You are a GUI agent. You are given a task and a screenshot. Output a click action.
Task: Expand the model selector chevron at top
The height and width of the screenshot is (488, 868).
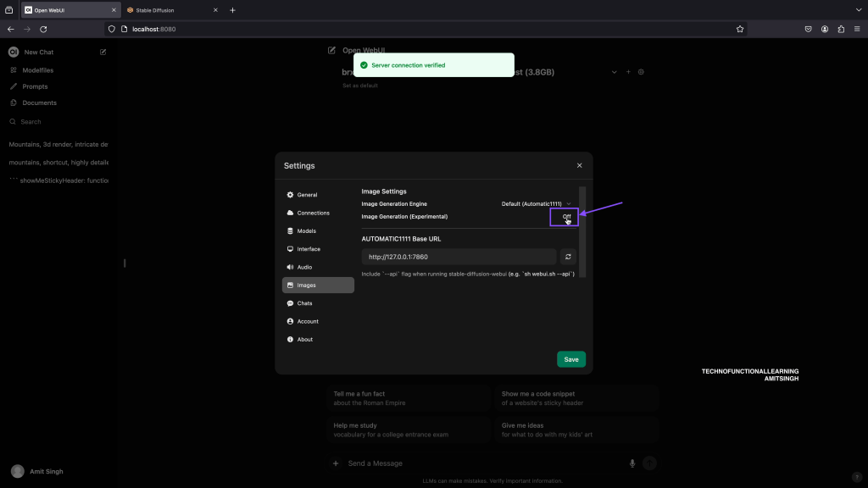click(615, 72)
